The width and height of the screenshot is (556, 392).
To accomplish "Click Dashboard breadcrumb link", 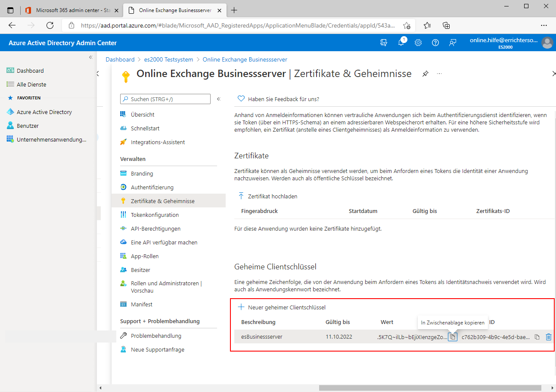I will tap(120, 59).
